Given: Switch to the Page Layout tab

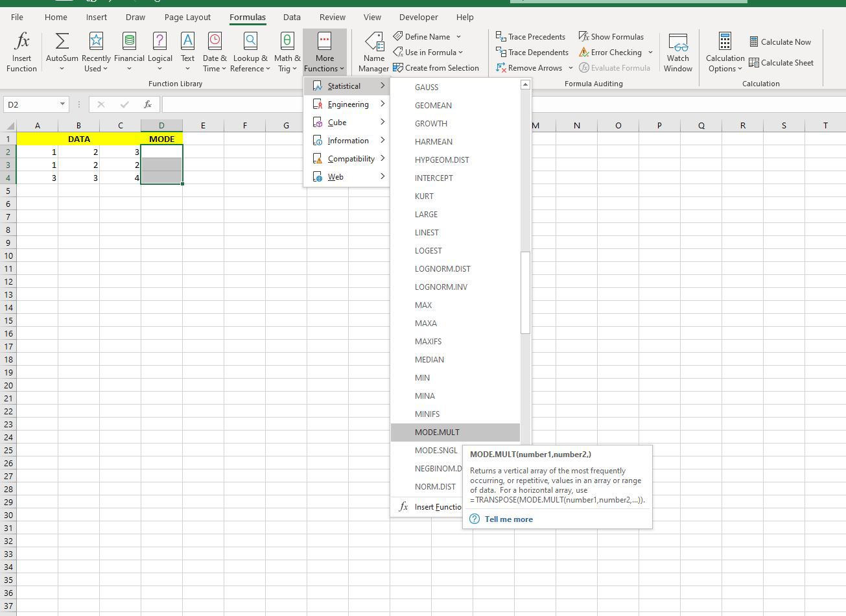Looking at the screenshot, I should [x=187, y=18].
